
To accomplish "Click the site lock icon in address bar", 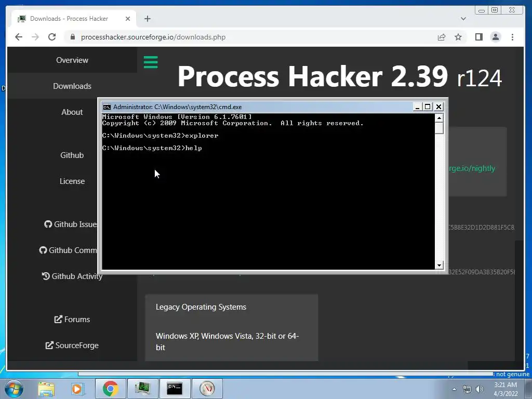I will point(72,37).
